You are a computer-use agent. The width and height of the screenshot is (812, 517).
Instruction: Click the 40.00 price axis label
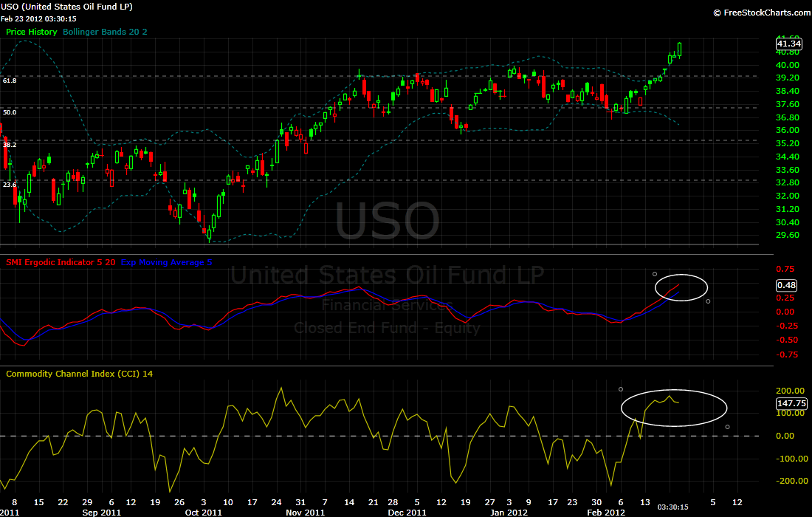(788, 65)
